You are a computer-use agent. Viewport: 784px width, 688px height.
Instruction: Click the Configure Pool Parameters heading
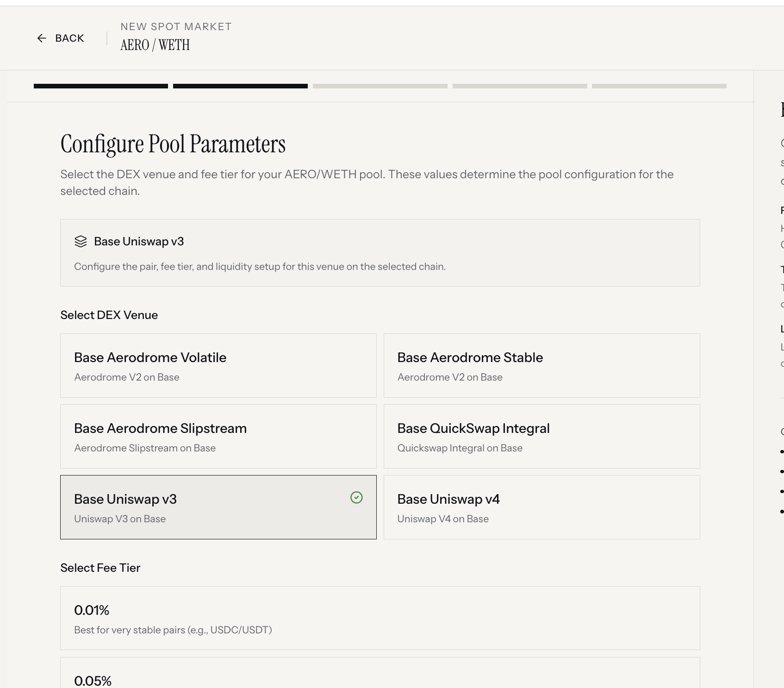(x=173, y=144)
